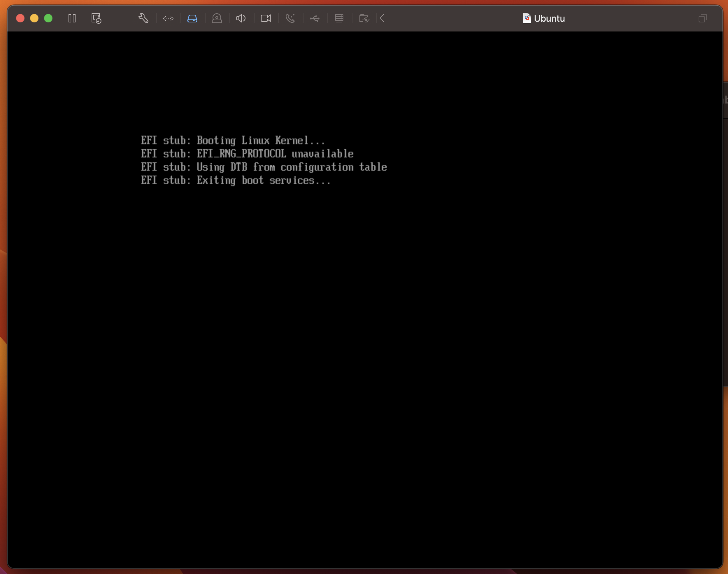This screenshot has height=574, width=728.
Task: Minimize the window with yellow button
Action: 34,18
